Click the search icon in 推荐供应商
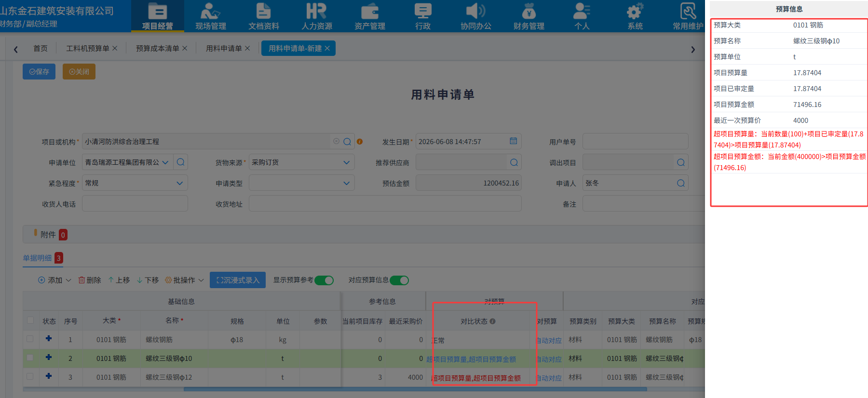This screenshot has height=398, width=868. pos(514,162)
